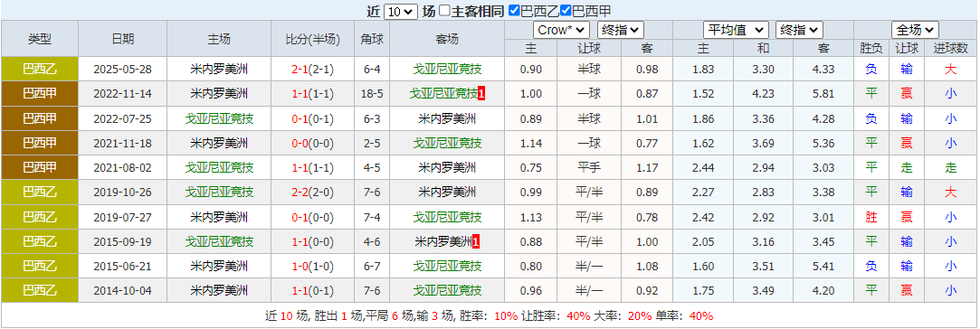Open the 全场 period dropdown
The height and width of the screenshot is (329, 980).
click(x=915, y=30)
